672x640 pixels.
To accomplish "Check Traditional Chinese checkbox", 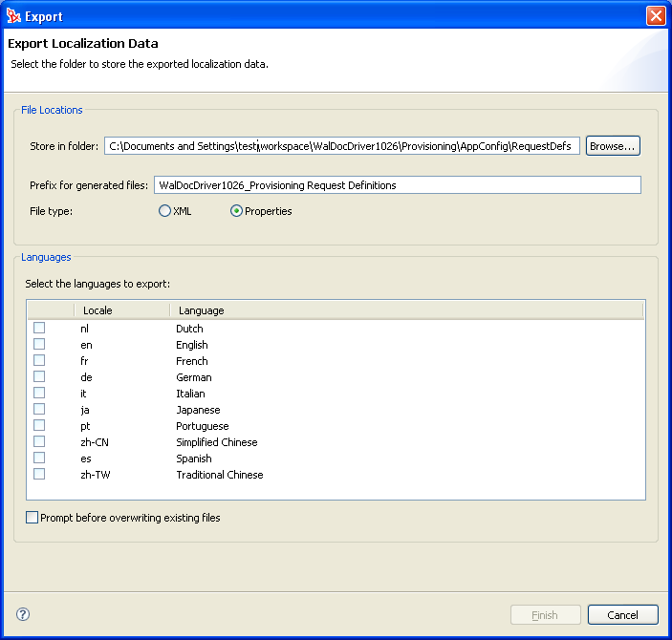I will pos(39,475).
